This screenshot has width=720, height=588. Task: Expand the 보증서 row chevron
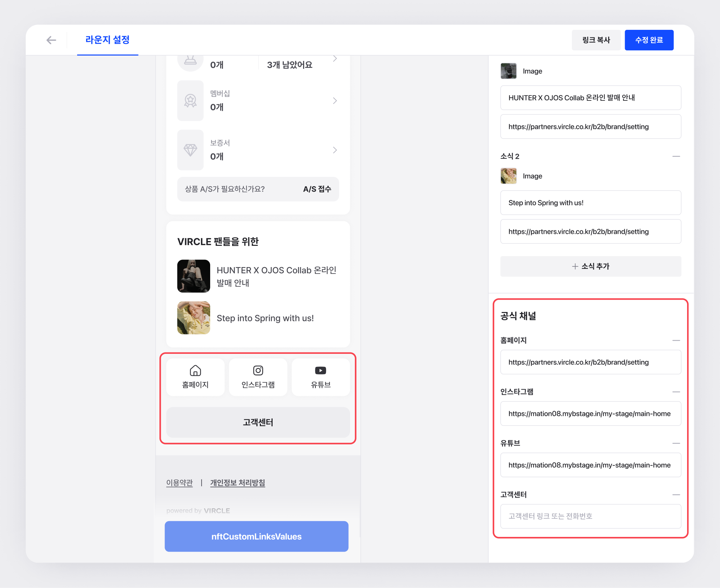click(x=335, y=150)
